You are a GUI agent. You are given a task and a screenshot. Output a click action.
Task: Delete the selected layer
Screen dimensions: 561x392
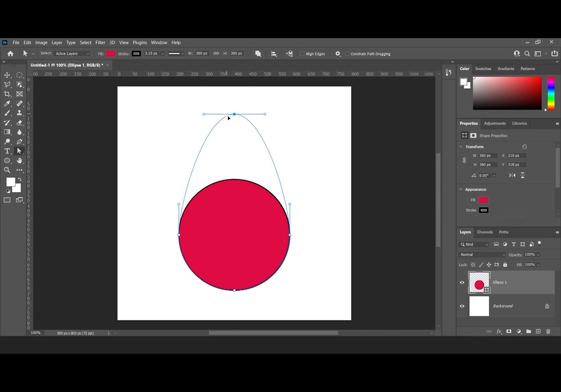click(548, 331)
